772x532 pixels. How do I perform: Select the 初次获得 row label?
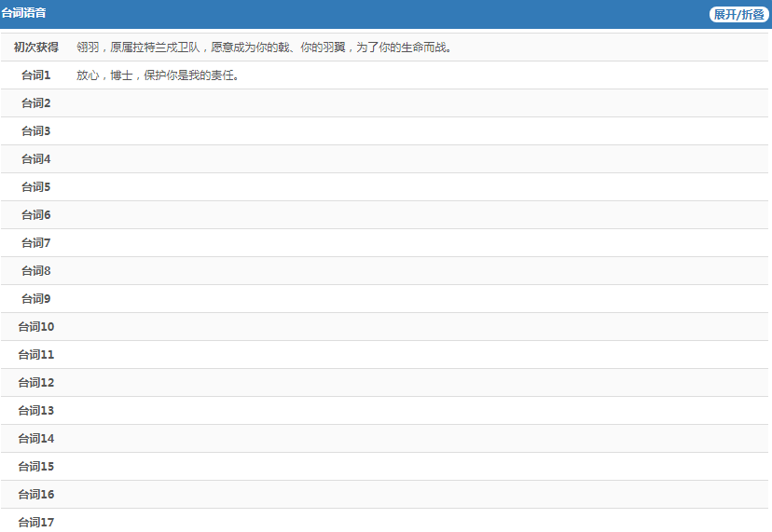[36, 47]
